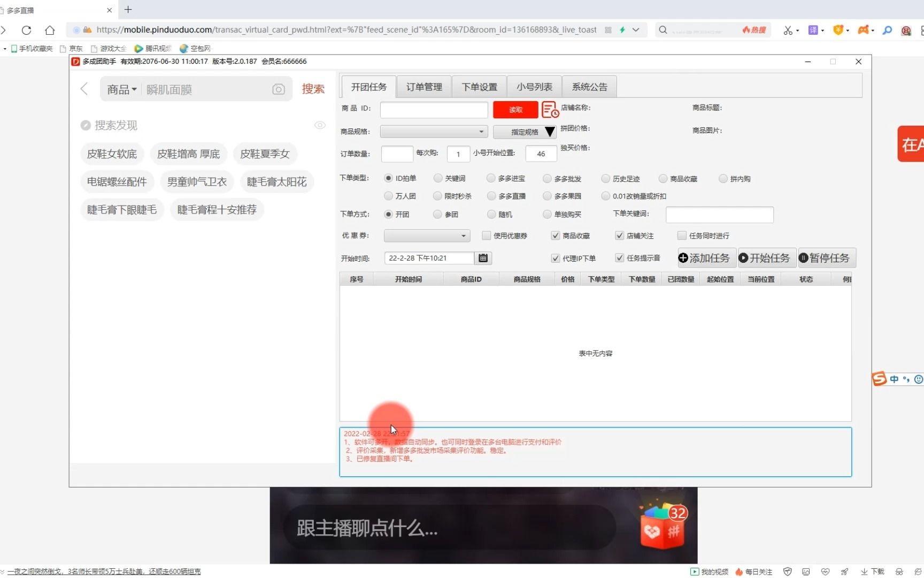924x578 pixels.
Task: Enable the 使用优惠券 checkbox
Action: (x=486, y=235)
